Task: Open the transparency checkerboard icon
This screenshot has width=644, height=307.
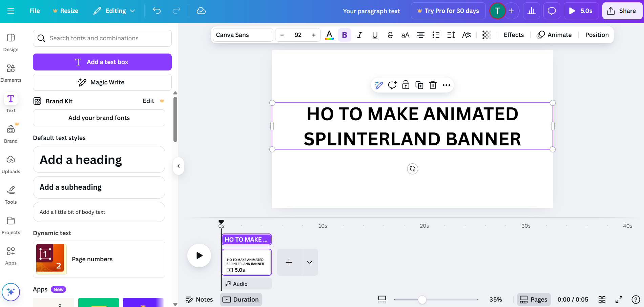Action: click(x=487, y=35)
